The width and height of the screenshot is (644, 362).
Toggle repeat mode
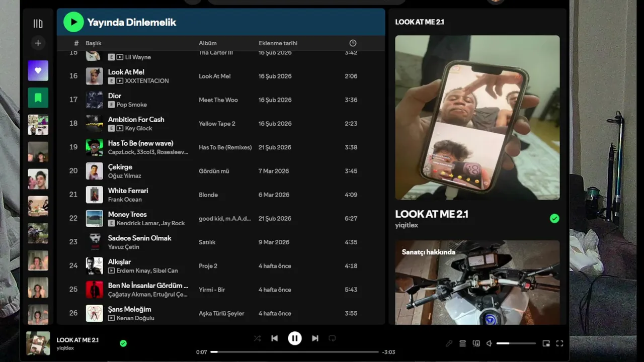(x=332, y=338)
